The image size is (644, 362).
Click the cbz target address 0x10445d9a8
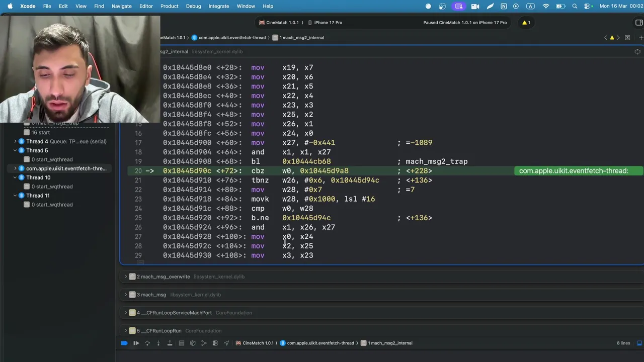point(324,171)
